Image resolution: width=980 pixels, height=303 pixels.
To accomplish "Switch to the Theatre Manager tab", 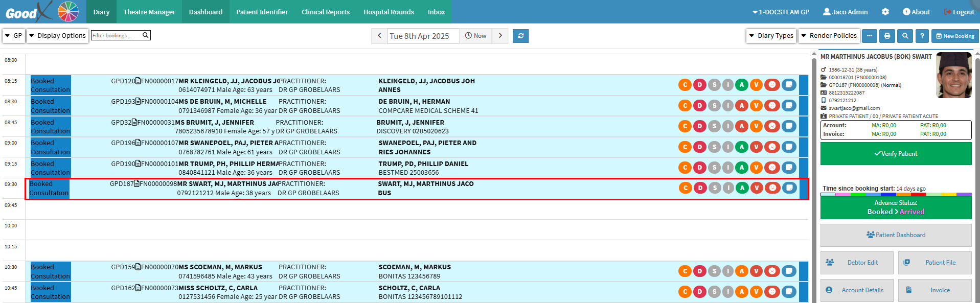I will 149,12.
